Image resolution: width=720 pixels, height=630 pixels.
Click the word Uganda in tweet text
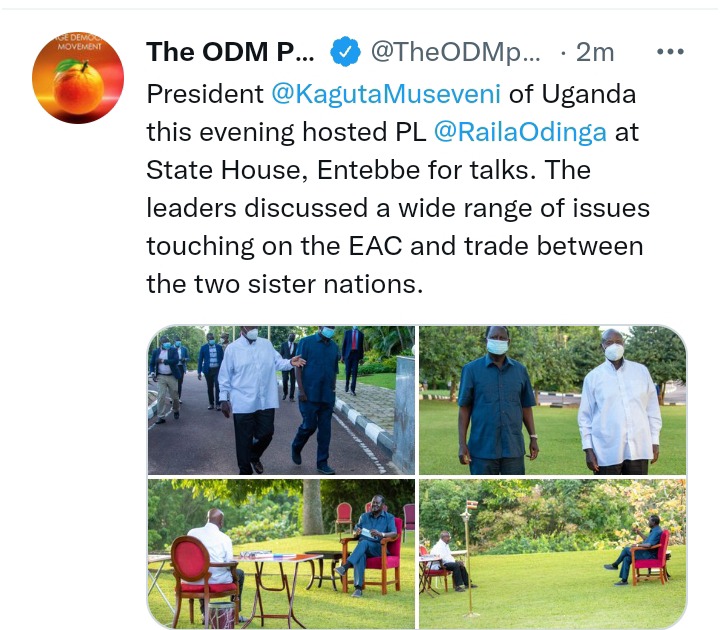(588, 94)
